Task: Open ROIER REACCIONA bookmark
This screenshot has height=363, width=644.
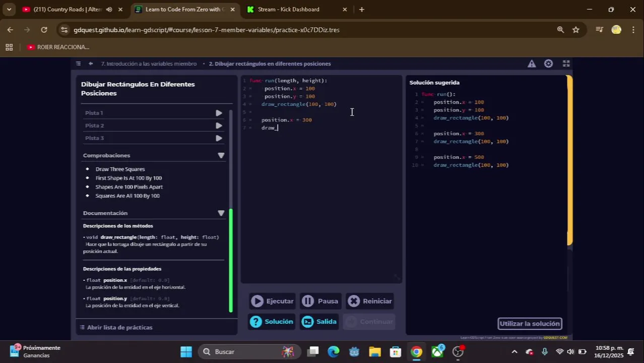Action: (58, 47)
